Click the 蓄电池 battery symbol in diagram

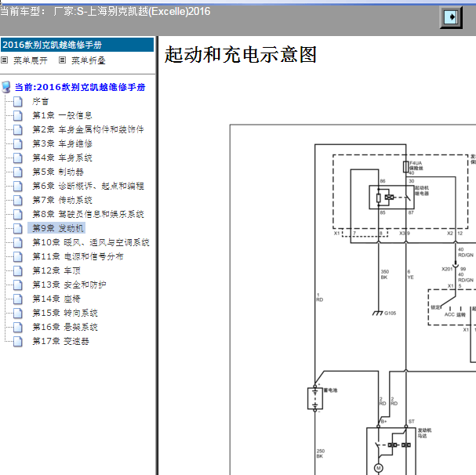pos(315,398)
